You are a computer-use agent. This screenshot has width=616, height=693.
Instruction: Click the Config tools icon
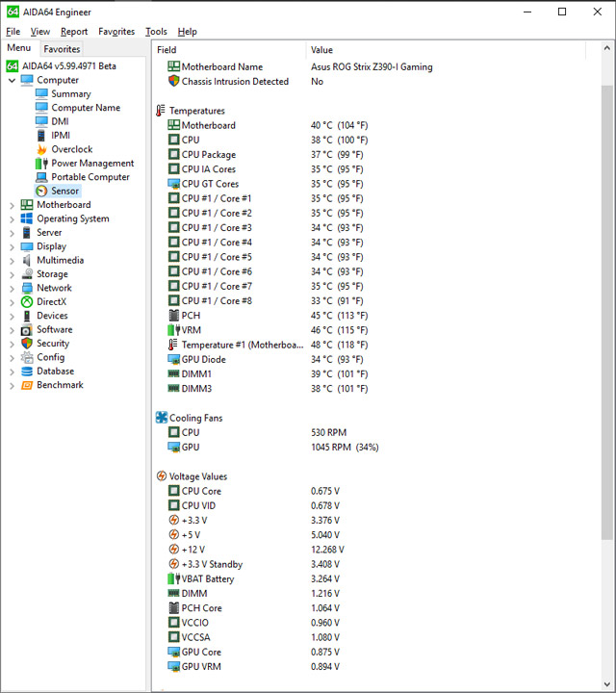[x=27, y=357]
